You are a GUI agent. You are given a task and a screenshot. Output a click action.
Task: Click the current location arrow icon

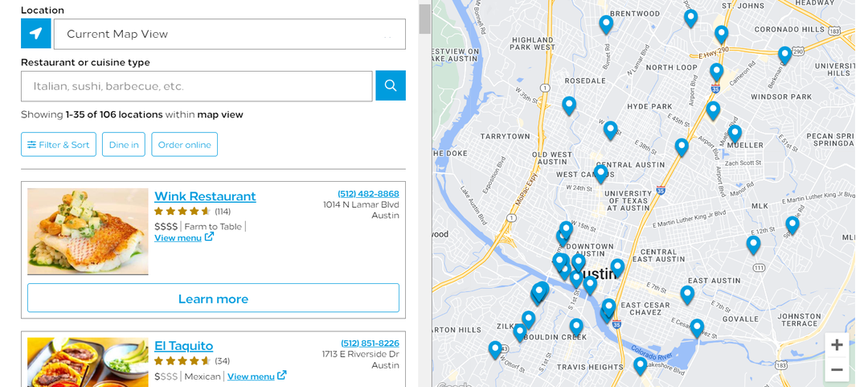pos(36,34)
